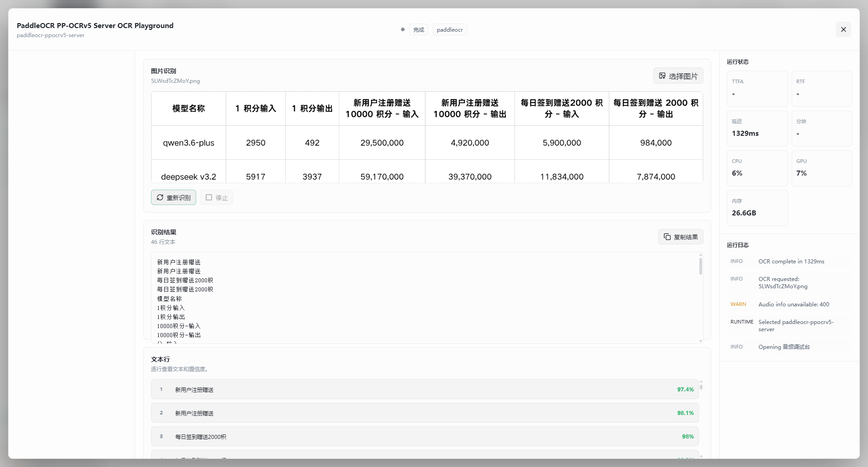Viewport: 868px width, 467px height.
Task: Click the OCR requested log entry
Action: (789, 282)
